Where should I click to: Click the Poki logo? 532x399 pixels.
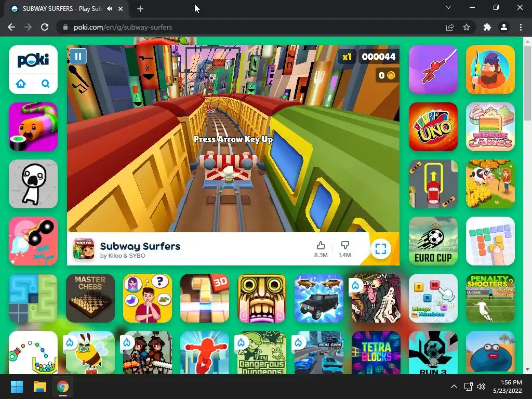click(33, 60)
